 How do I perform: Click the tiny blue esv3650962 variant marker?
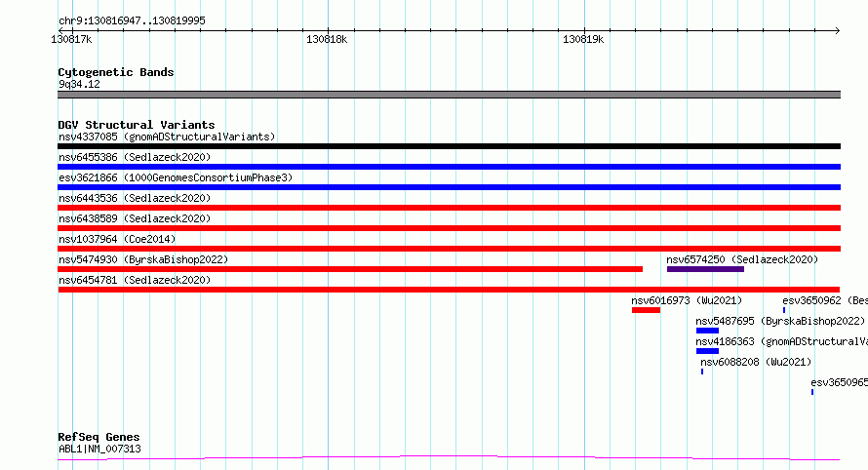pos(784,310)
